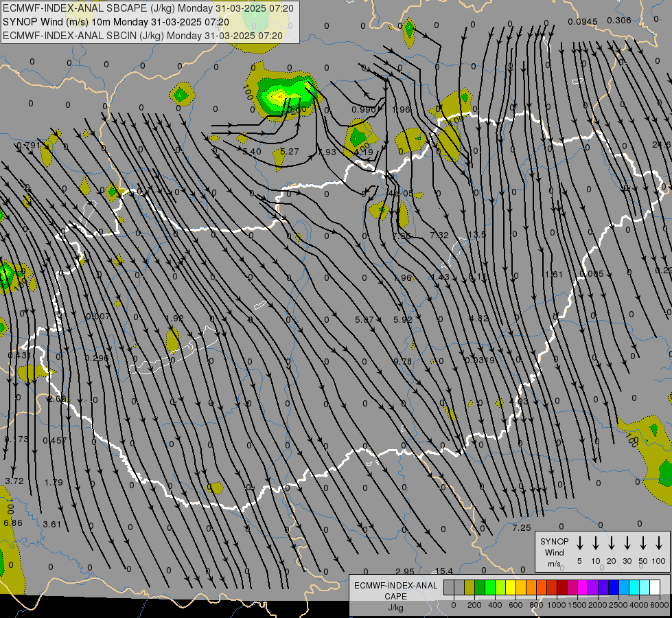Click the 1.61 value on the map
Image resolution: width=672 pixels, height=618 pixels.
(x=553, y=274)
